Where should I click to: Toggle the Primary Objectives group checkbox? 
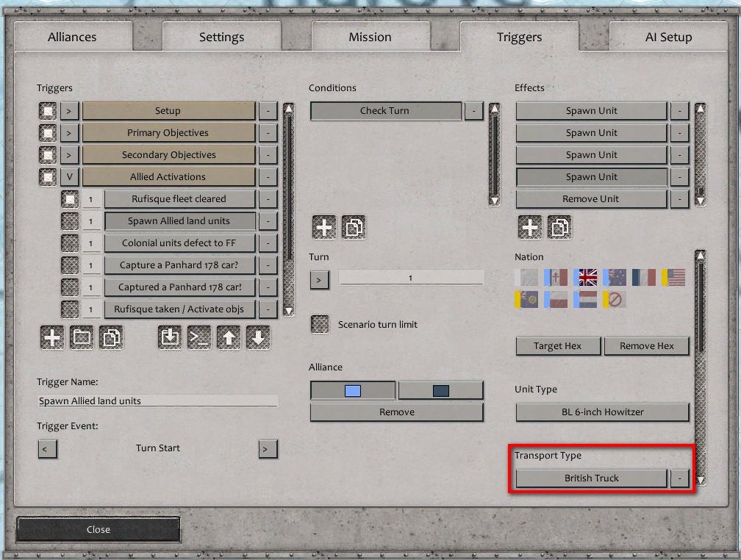click(x=48, y=133)
